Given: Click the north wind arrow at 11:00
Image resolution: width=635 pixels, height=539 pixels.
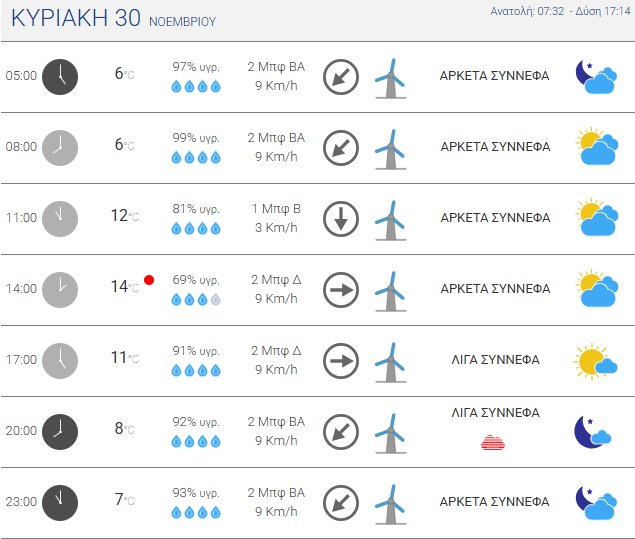Looking at the screenshot, I should coord(341,218).
